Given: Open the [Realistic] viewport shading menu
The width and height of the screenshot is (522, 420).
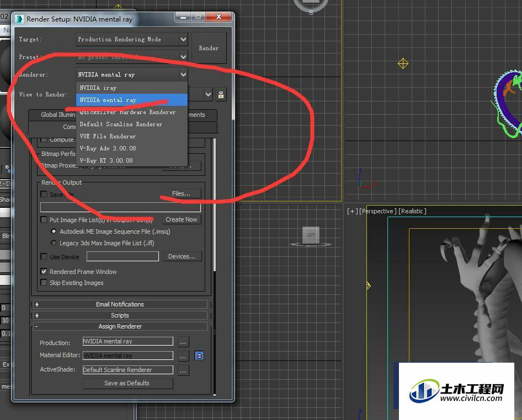Looking at the screenshot, I should 413,211.
